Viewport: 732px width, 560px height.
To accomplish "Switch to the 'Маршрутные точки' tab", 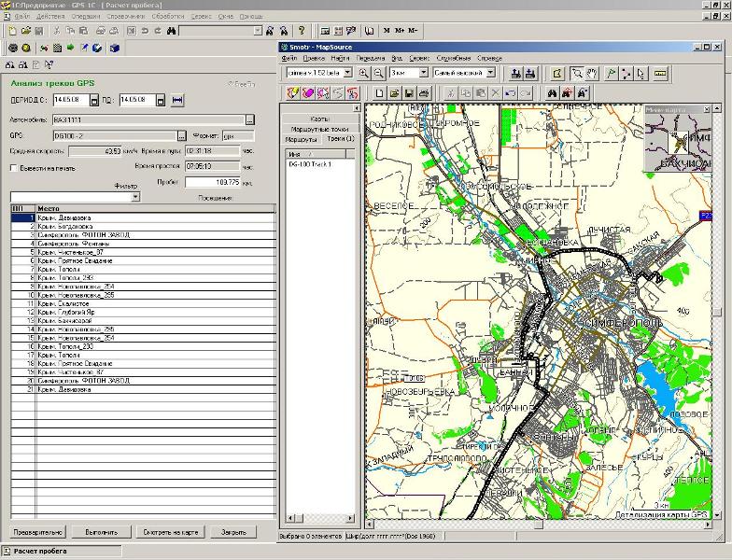I will point(319,129).
